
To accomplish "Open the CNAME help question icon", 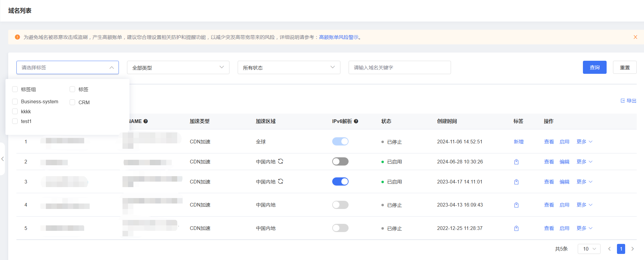I will click(146, 121).
